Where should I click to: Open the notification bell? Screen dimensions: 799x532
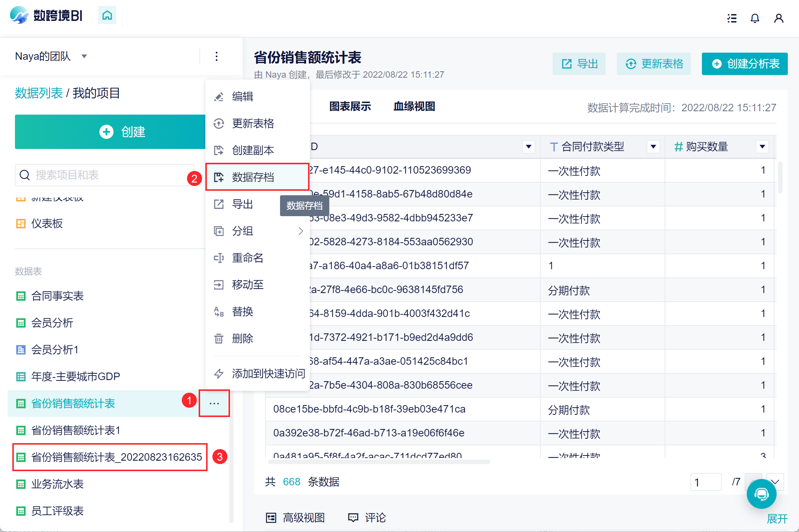coord(755,18)
